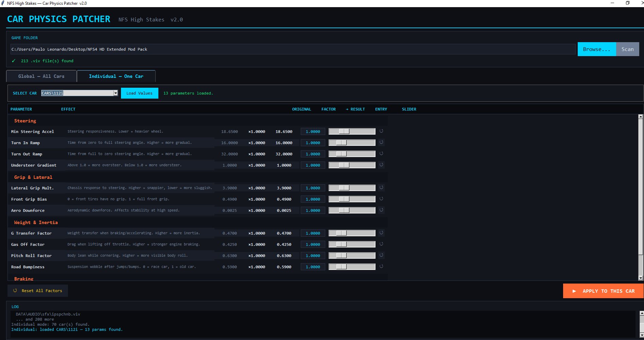The image size is (644, 340).
Task: Click the Weight & Inertia section heading
Action: [36, 222]
